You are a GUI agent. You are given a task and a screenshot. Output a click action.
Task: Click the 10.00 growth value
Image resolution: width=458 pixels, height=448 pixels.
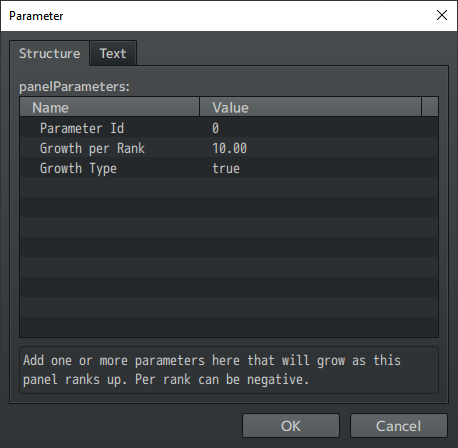(x=230, y=148)
